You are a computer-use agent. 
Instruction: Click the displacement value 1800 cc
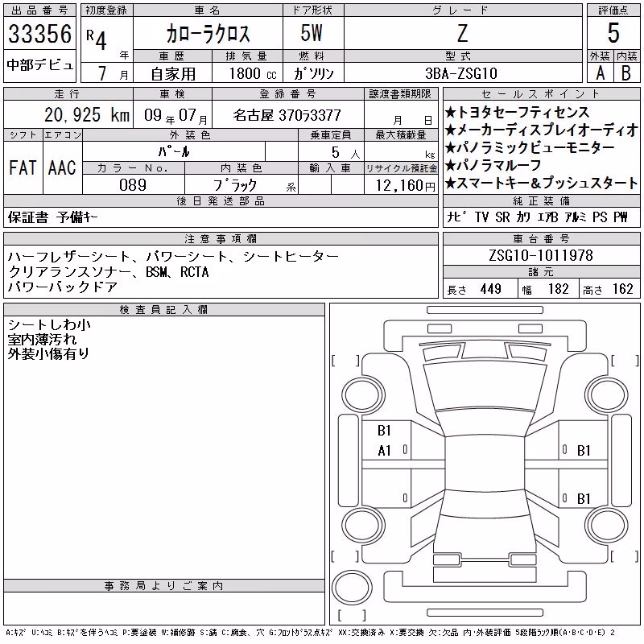[253, 73]
